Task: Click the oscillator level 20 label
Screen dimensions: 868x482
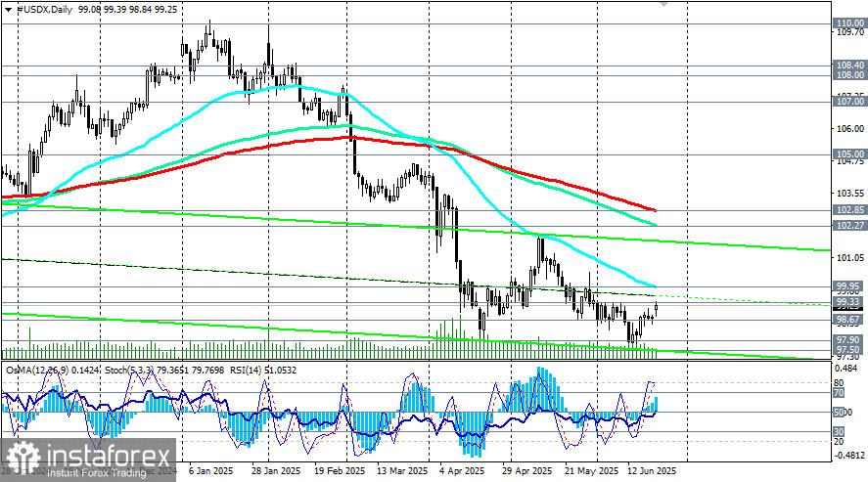Action: (x=839, y=442)
